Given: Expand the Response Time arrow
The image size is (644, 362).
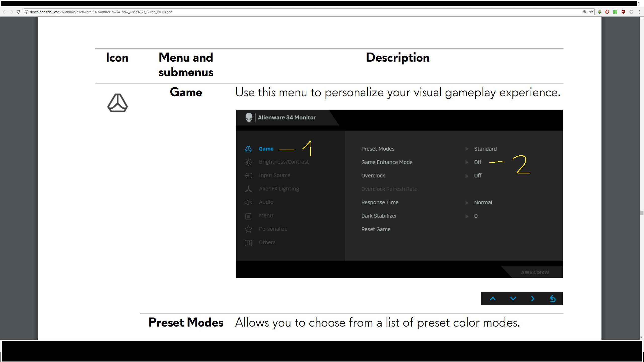Looking at the screenshot, I should [x=467, y=203].
